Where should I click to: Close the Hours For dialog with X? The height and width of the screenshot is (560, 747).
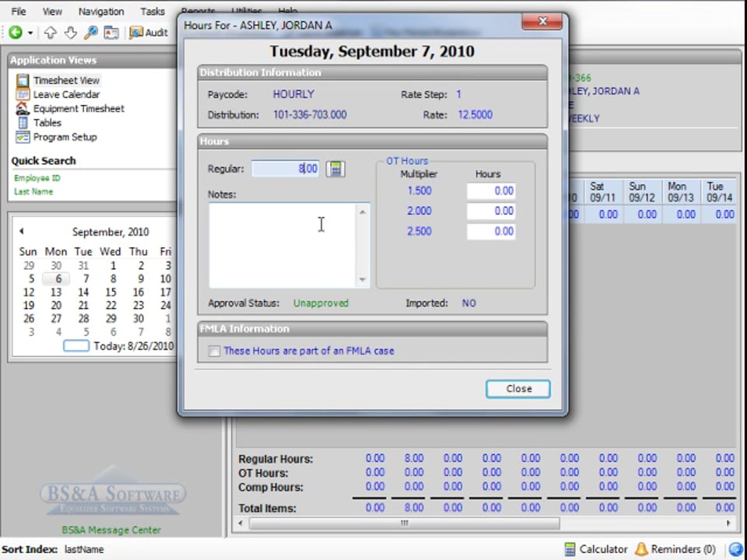[542, 21]
